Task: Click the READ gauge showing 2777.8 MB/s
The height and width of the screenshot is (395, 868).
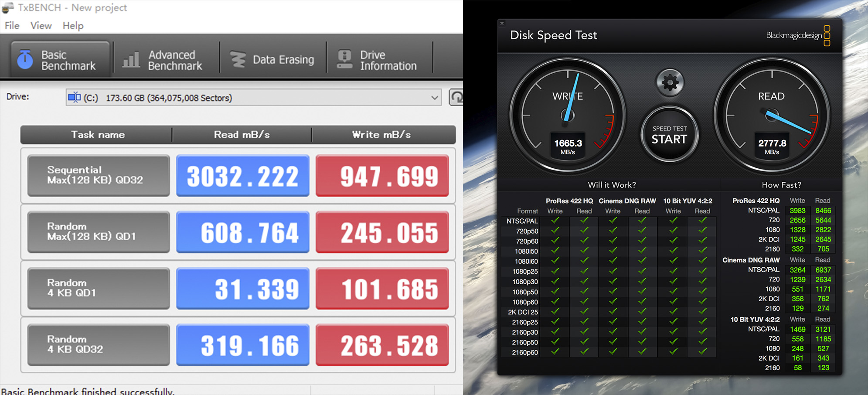Action: pos(772,114)
